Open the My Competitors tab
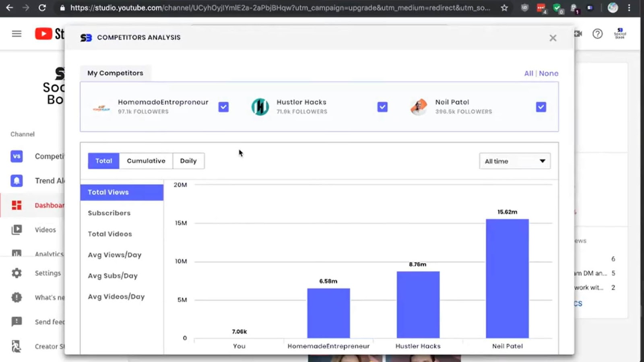 (x=115, y=73)
